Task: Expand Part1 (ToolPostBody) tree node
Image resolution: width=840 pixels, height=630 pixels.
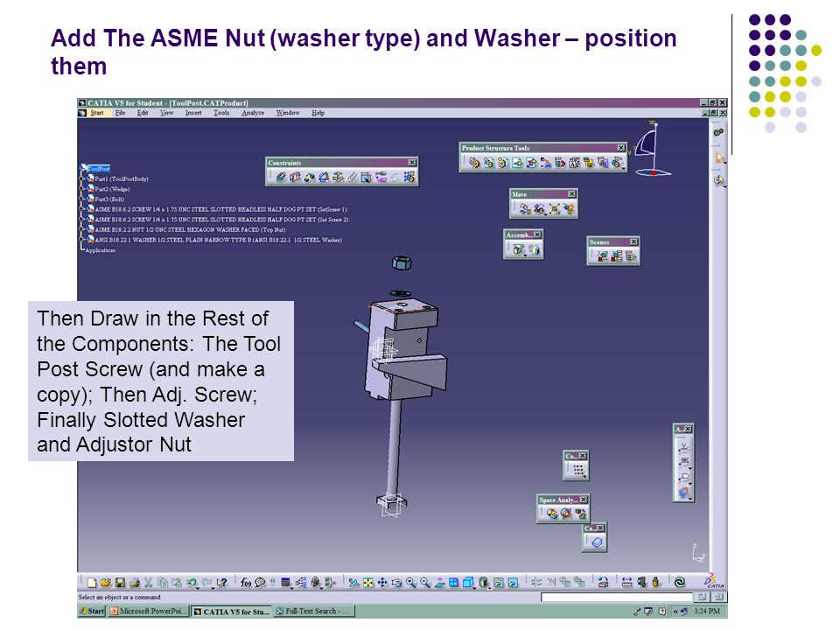Action: coord(83,178)
